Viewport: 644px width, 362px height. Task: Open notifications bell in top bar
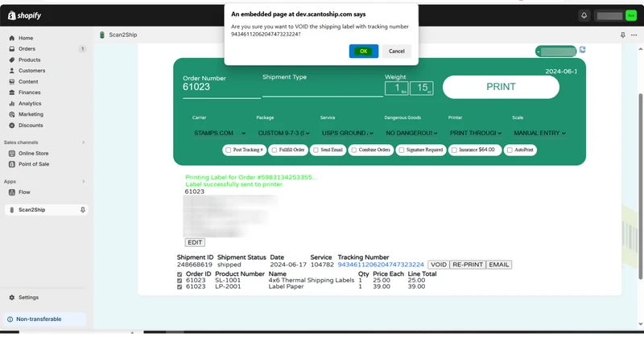[x=584, y=15]
